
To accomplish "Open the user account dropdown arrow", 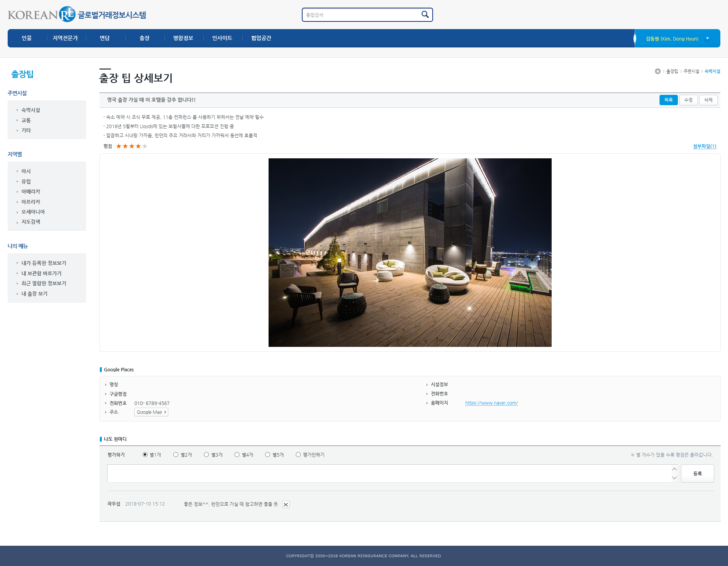I will tap(707, 38).
